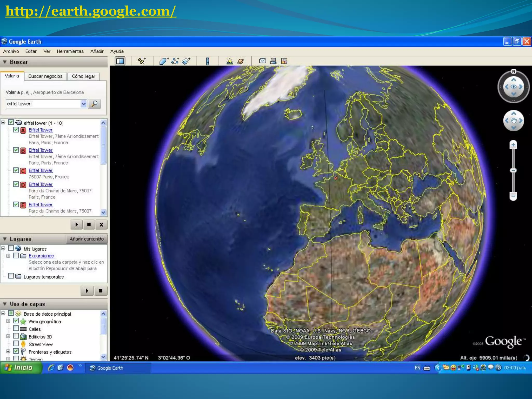Uncheck the Eiffel Tower result A checkbox
This screenshot has width=532, height=399.
16,130
